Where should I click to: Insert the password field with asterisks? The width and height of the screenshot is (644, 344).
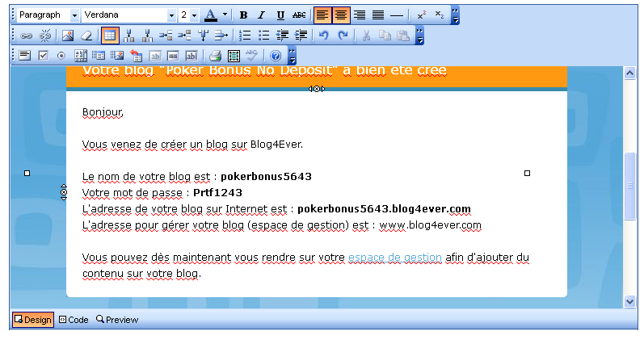coord(173,56)
